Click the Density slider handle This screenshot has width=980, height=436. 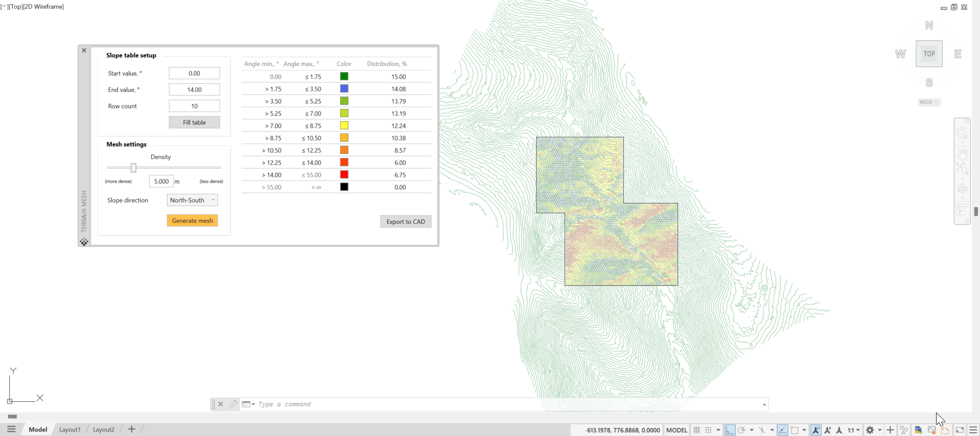pos(133,168)
